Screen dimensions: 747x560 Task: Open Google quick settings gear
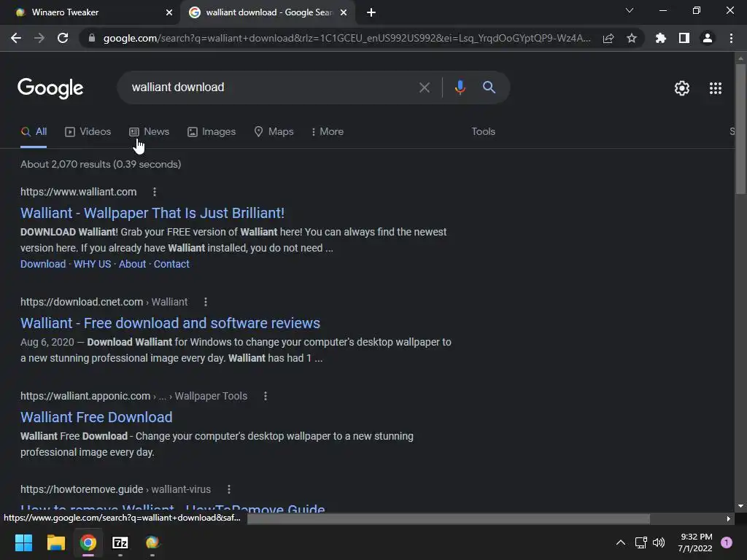pyautogui.click(x=682, y=88)
